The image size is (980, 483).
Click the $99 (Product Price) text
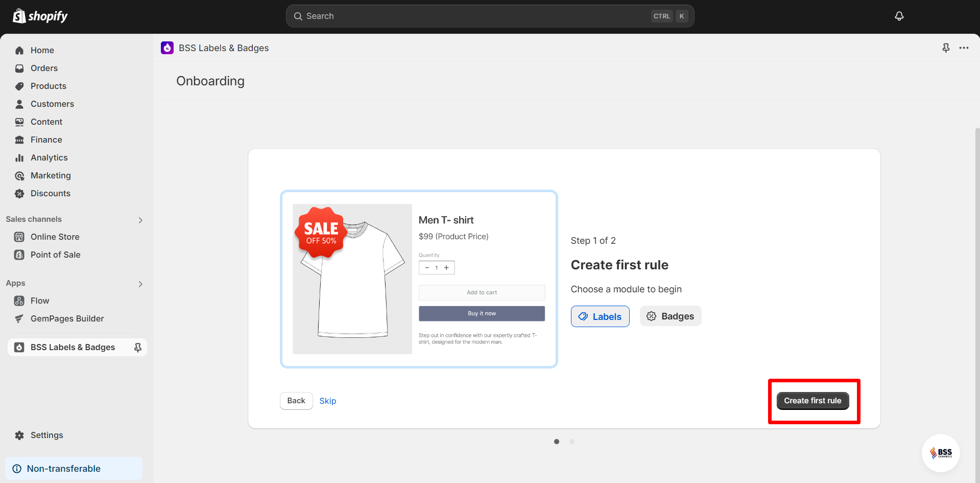[x=453, y=236]
